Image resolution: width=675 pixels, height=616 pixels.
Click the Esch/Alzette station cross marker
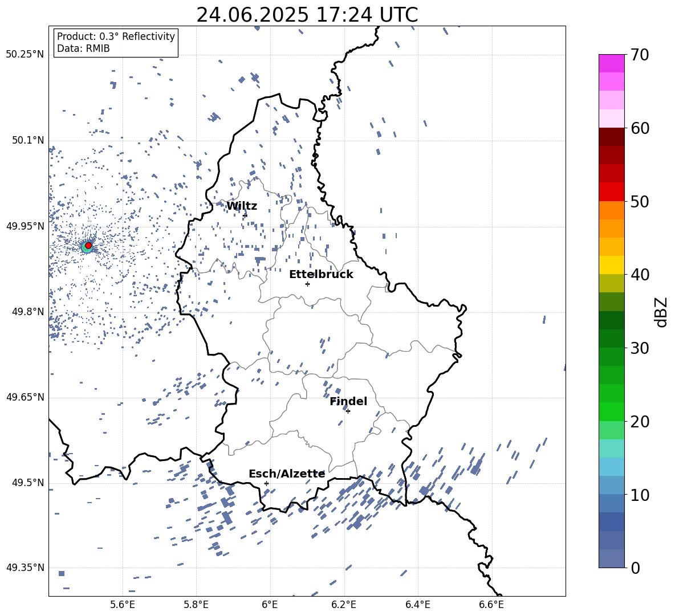(x=266, y=483)
